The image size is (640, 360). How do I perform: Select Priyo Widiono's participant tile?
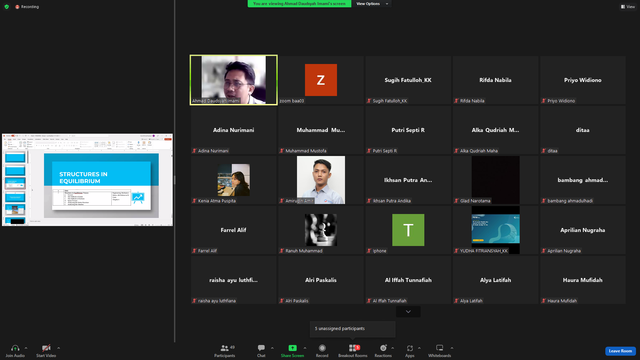pyautogui.click(x=583, y=80)
